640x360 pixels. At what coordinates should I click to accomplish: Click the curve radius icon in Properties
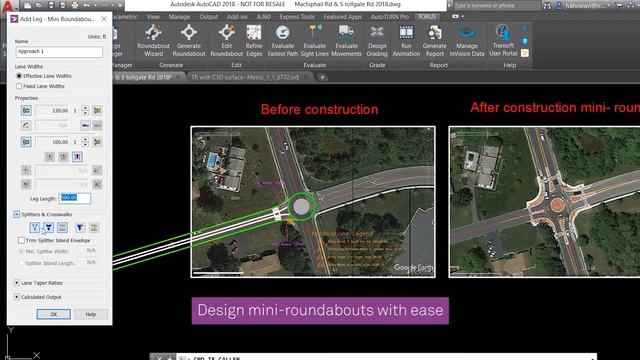(x=26, y=125)
